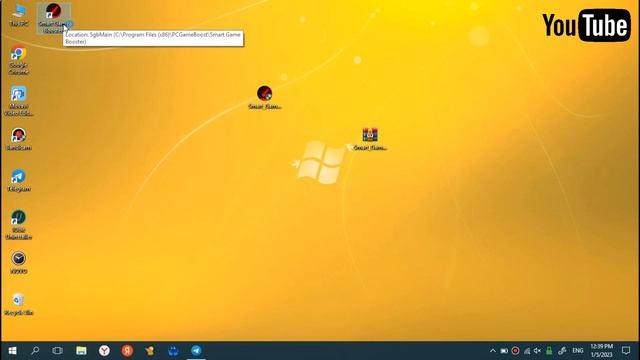Open the orange taskbar app icon
Image resolution: width=640 pixels, height=360 pixels.
pyautogui.click(x=150, y=351)
